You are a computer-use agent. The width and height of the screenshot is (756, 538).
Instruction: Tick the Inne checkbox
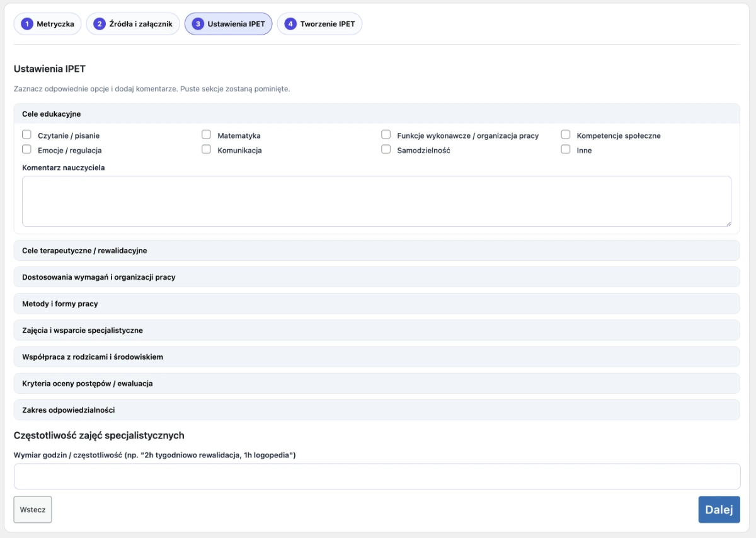pyautogui.click(x=565, y=150)
